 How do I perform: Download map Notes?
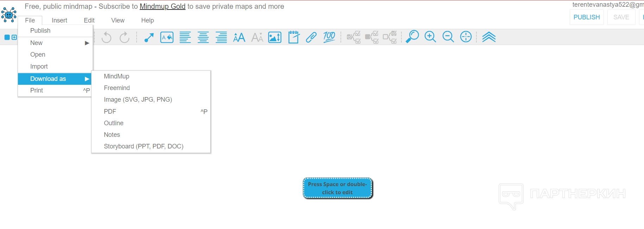point(151,135)
